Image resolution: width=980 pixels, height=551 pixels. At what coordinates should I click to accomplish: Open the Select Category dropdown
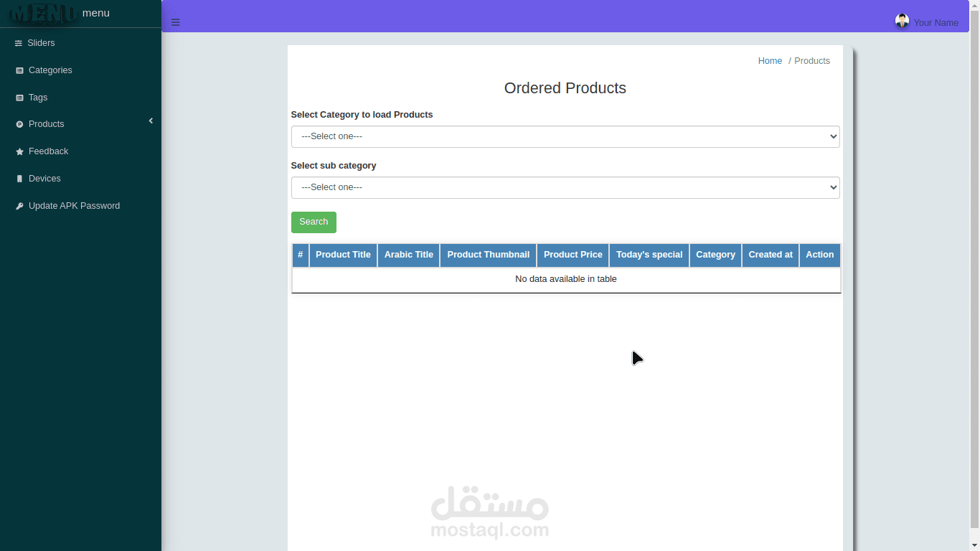565,136
